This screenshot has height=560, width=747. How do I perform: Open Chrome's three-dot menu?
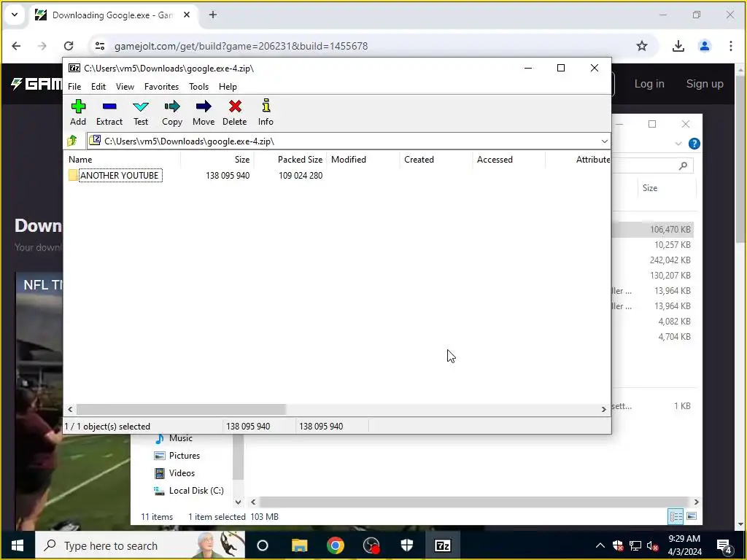coord(730,46)
